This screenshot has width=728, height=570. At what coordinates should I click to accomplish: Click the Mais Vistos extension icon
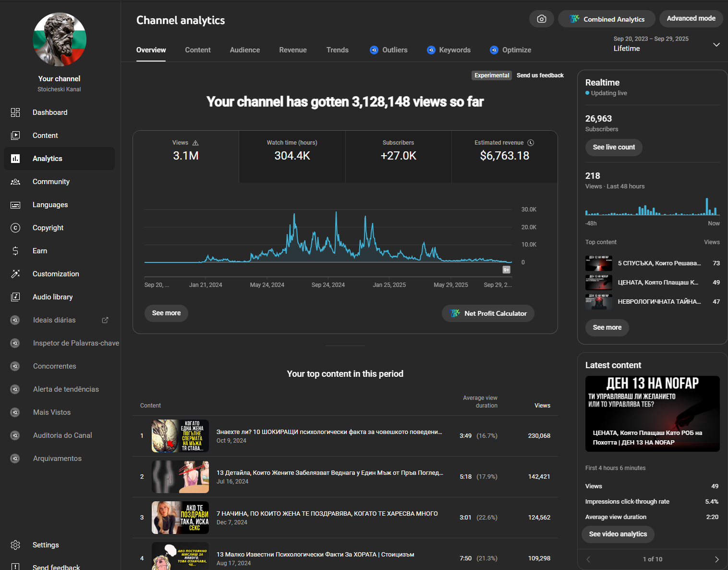pos(15,412)
